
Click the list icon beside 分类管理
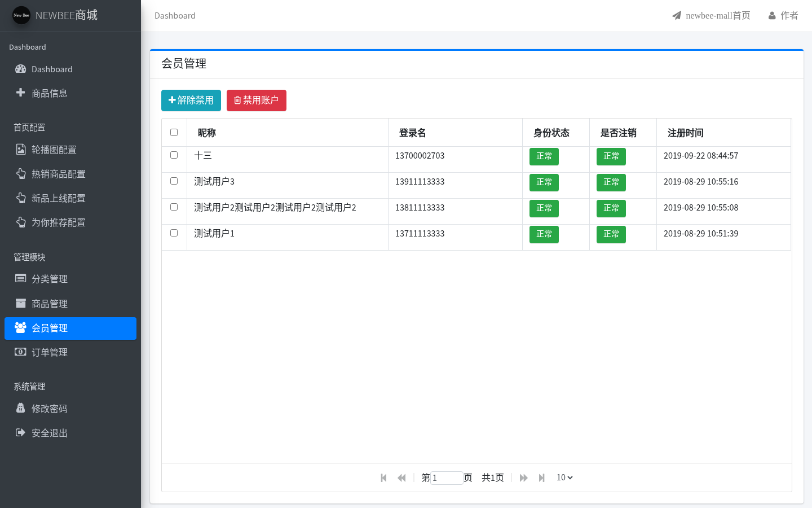tap(21, 278)
